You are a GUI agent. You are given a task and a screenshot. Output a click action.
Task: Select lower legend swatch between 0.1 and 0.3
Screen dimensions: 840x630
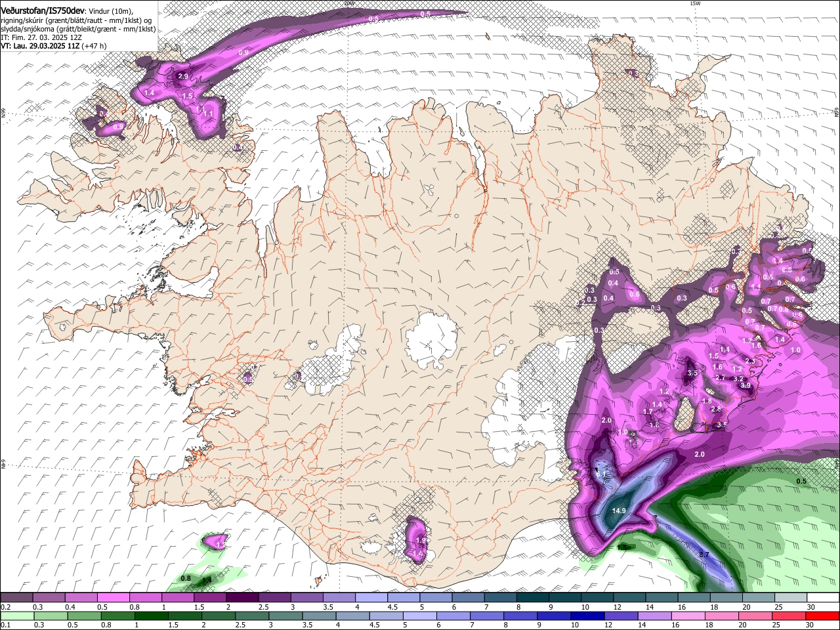pos(16,616)
